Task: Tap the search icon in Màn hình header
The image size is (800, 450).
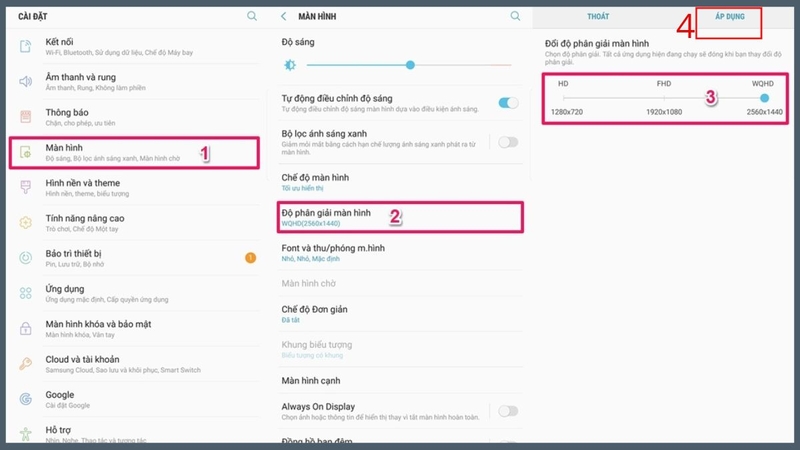Action: [515, 16]
